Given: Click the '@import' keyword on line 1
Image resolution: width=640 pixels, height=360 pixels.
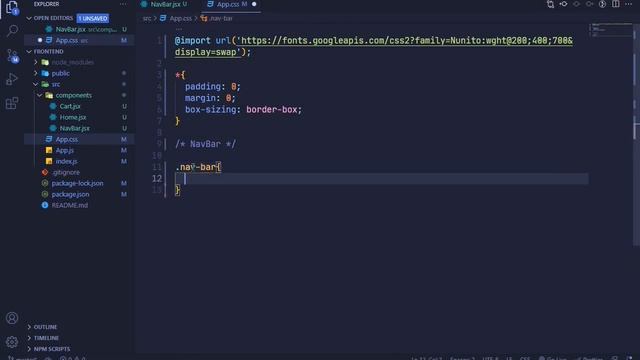Looking at the screenshot, I should coord(193,40).
